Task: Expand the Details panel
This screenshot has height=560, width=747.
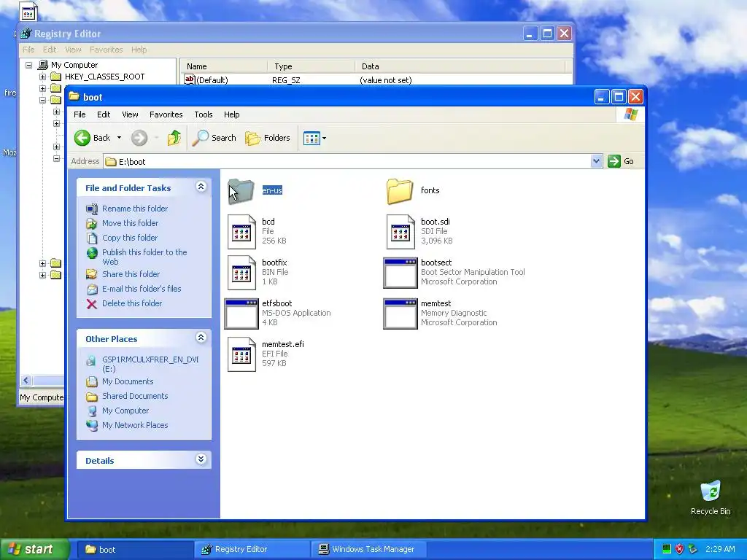Action: tap(201, 459)
